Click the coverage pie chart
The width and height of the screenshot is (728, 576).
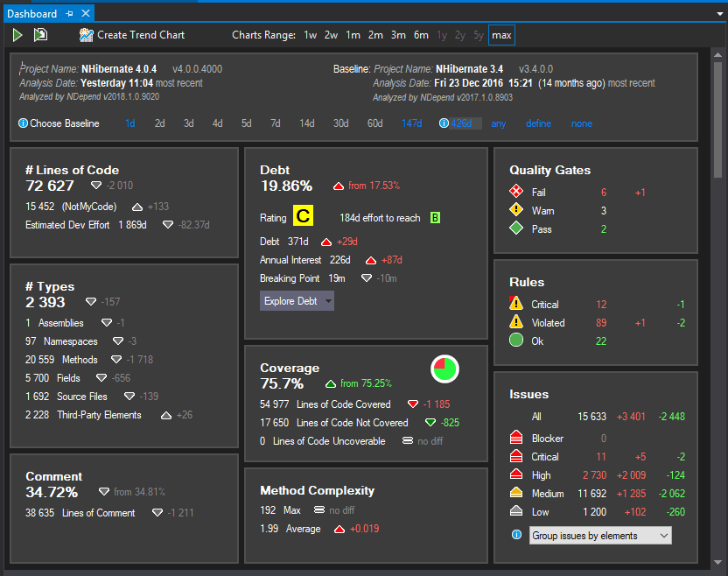pyautogui.click(x=445, y=369)
